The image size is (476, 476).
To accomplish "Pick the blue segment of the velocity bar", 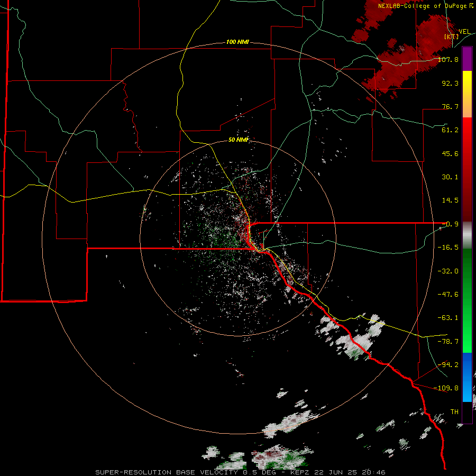I will coord(467,377).
